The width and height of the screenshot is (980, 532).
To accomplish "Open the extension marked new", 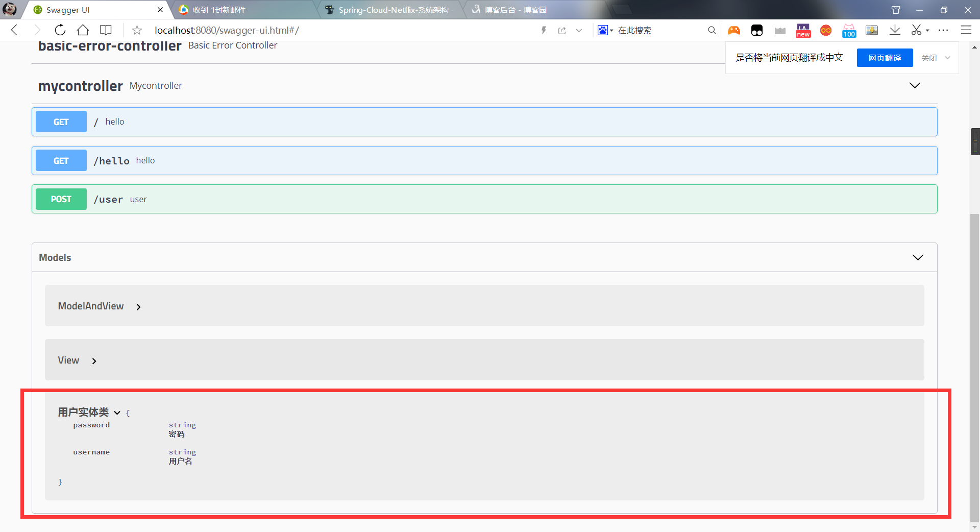I will click(803, 31).
